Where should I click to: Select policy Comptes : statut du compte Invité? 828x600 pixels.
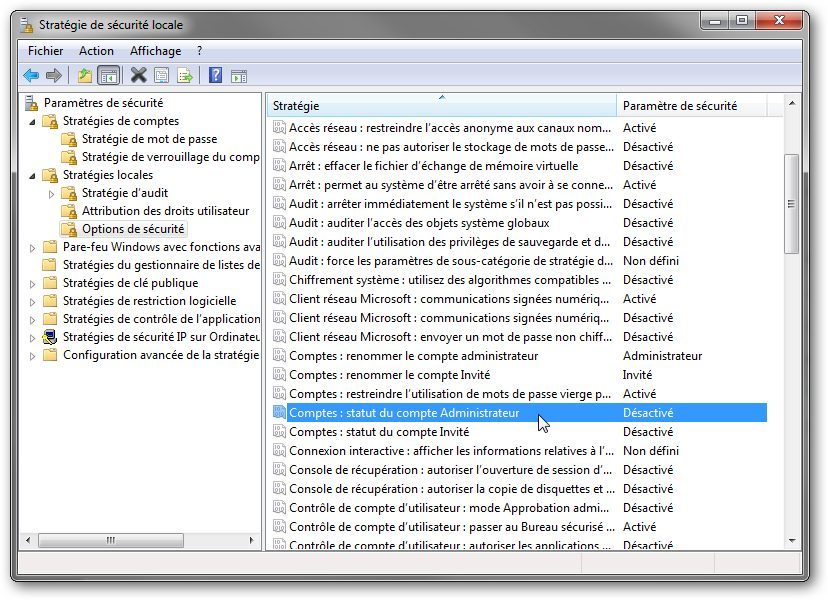pos(379,432)
